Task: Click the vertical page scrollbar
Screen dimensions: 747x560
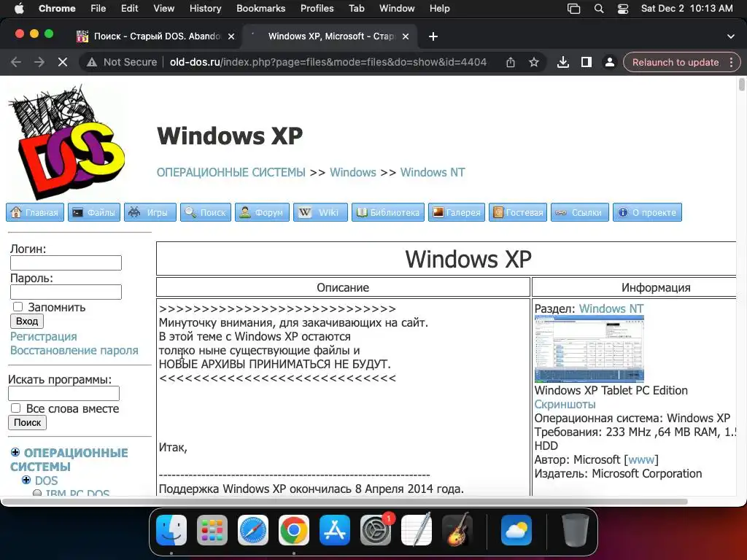Action: coord(741,85)
